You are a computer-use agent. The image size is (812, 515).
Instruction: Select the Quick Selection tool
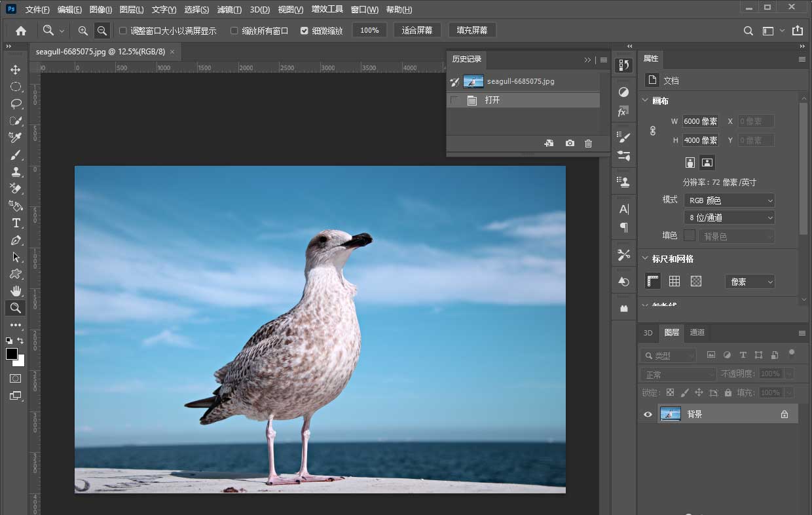(16, 121)
